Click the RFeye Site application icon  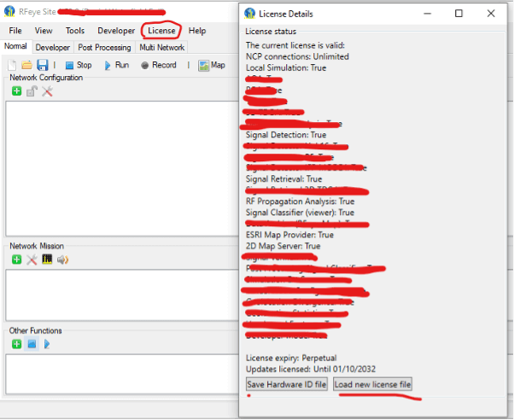(9, 11)
